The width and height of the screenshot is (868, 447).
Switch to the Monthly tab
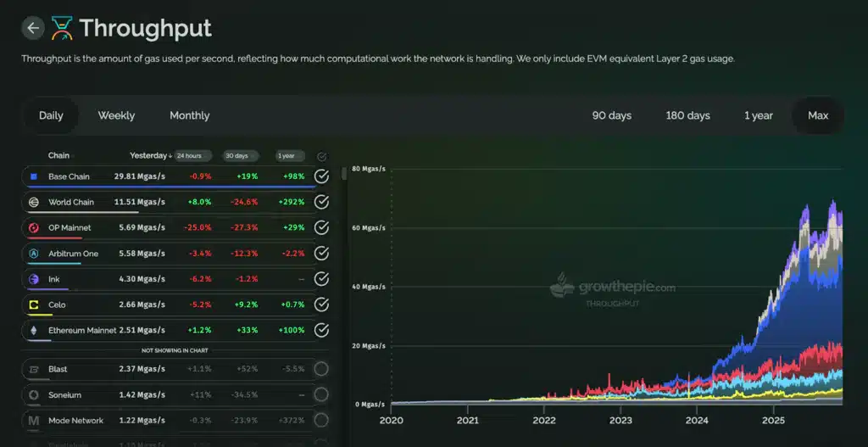(x=189, y=115)
